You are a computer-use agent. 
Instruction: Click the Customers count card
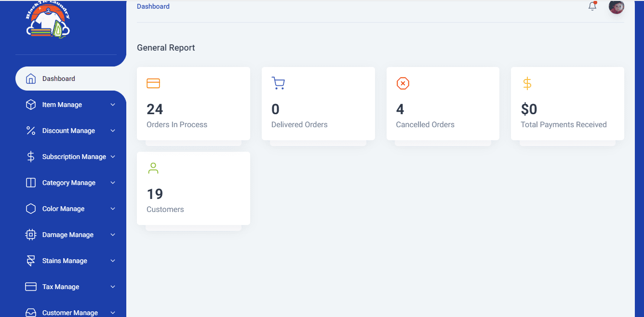(193, 188)
